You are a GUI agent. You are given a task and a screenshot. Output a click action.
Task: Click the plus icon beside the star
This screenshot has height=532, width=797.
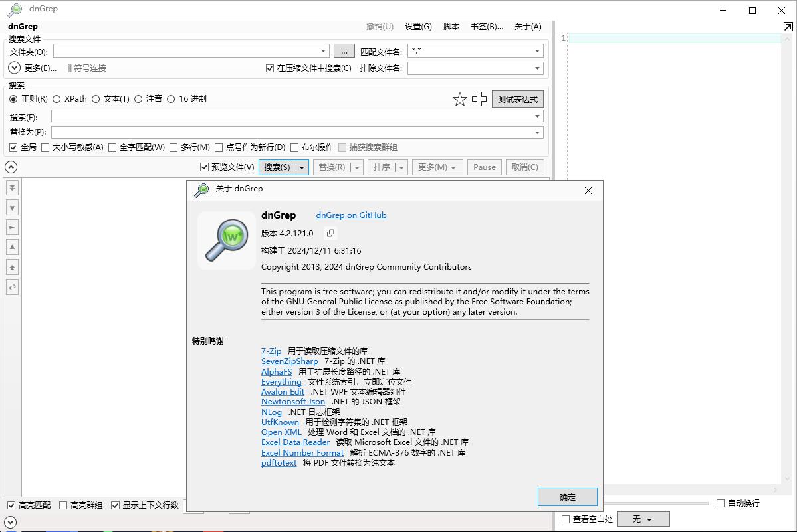coord(479,99)
